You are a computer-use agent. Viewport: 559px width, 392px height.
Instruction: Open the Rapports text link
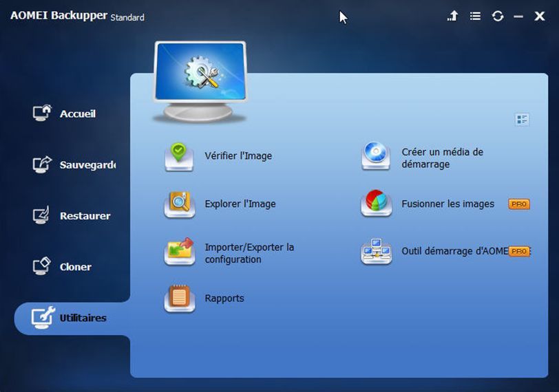[x=224, y=298]
